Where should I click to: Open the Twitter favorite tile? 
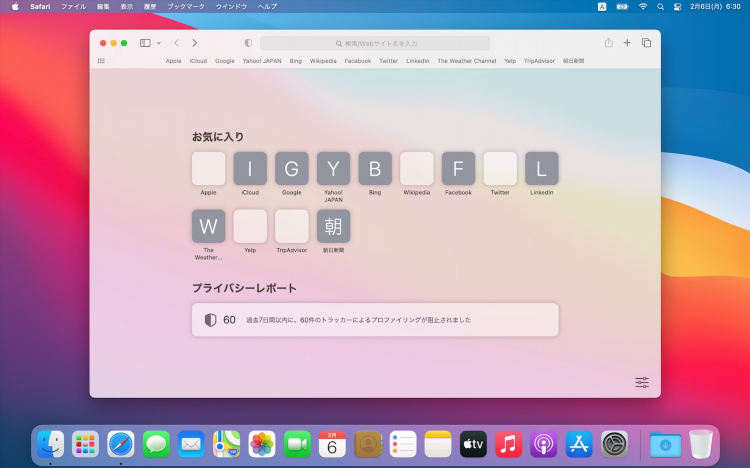(500, 168)
